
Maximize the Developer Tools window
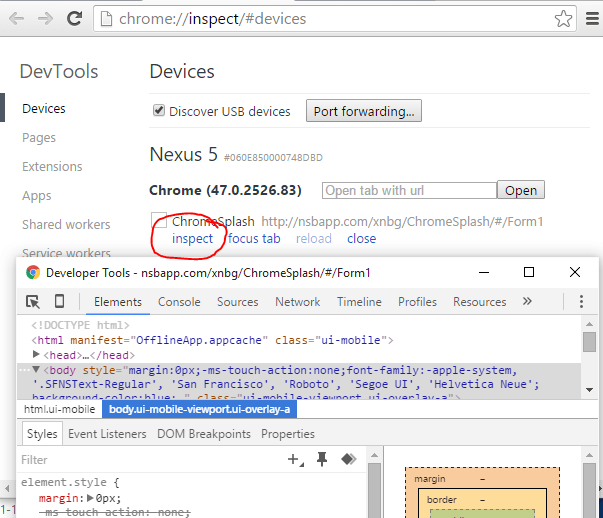pos(529,272)
